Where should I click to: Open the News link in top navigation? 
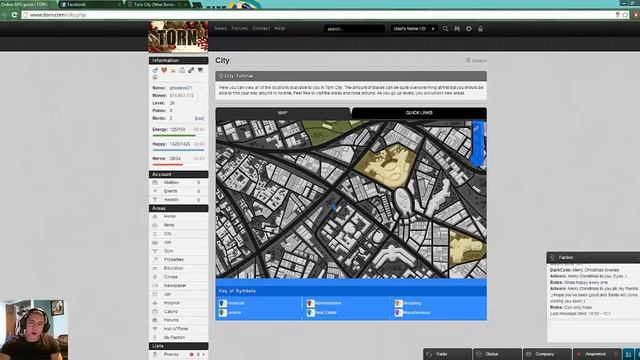220,29
